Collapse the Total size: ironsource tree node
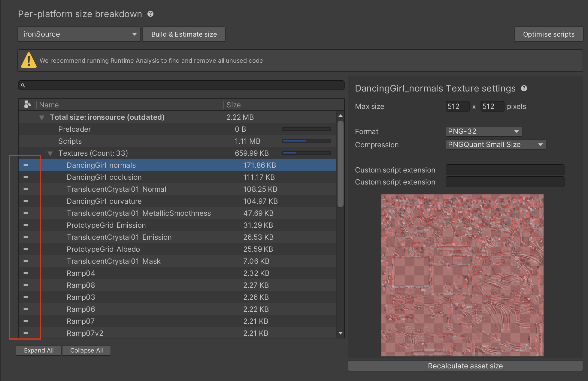This screenshot has width=588, height=381. [42, 118]
